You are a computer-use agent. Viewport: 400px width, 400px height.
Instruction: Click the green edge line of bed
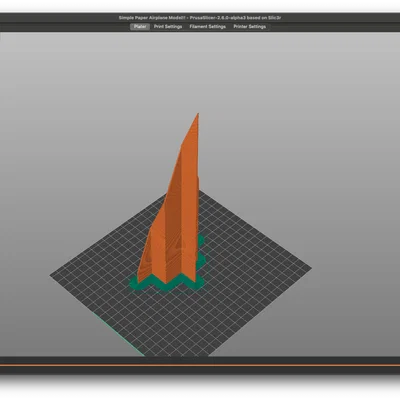coord(118,333)
